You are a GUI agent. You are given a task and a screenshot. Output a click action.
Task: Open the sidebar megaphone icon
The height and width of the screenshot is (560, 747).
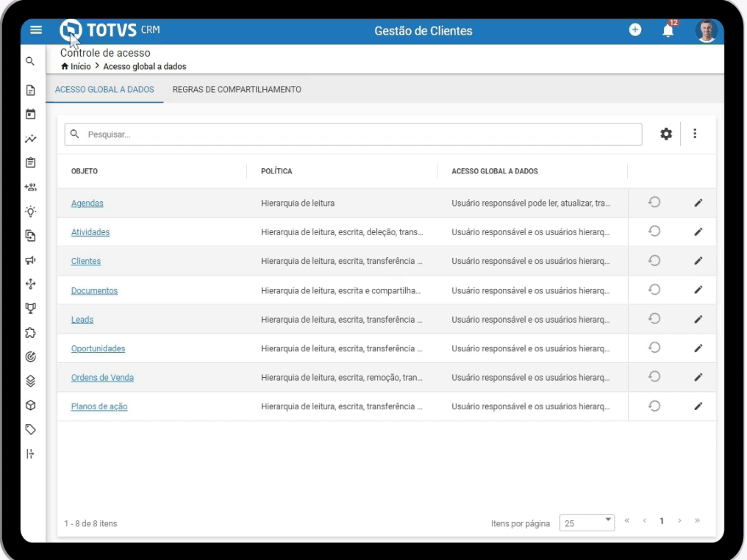coord(30,260)
